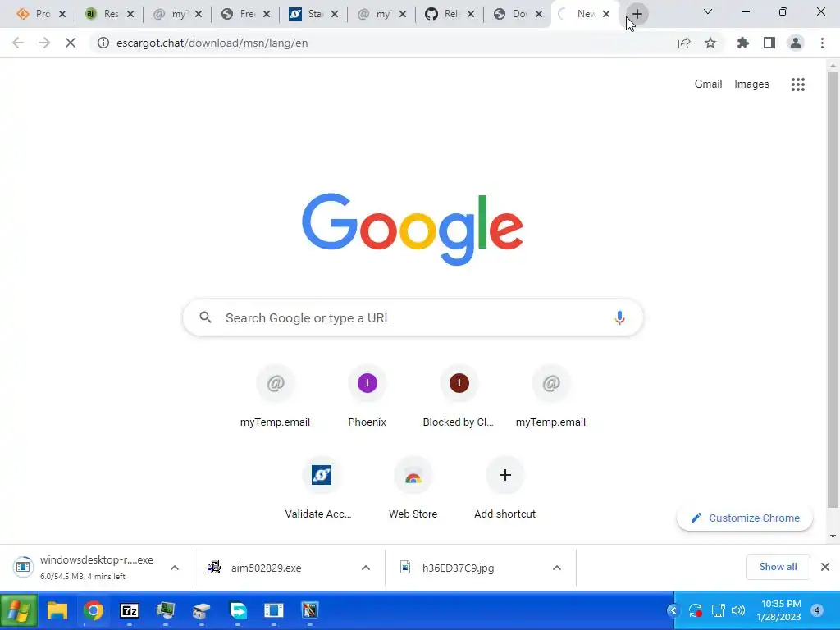Close the Pro tab
The image size is (840, 630).
62,14
